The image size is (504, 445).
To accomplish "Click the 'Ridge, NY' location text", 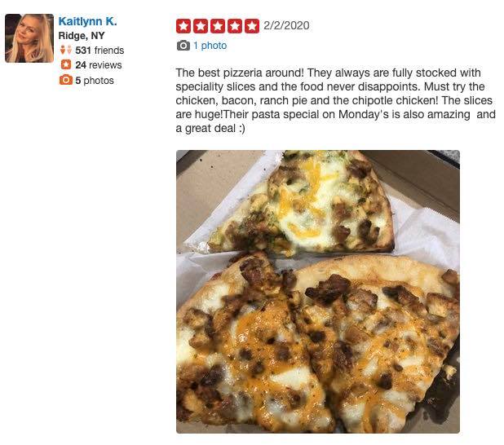I will click(82, 35).
